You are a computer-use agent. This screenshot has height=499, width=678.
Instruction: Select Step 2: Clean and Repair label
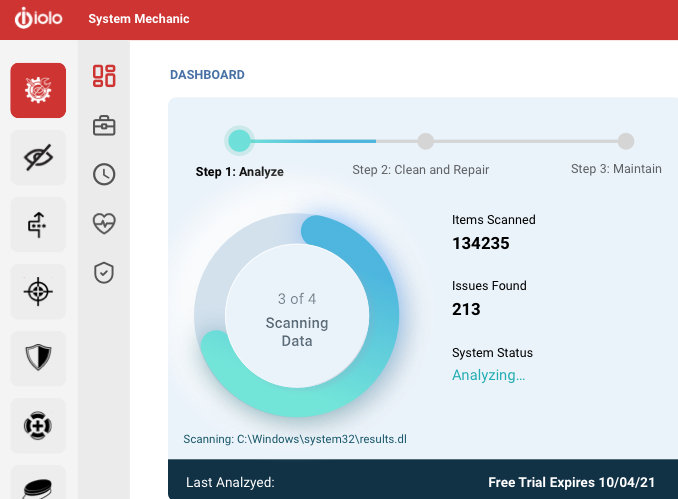pyautogui.click(x=421, y=170)
